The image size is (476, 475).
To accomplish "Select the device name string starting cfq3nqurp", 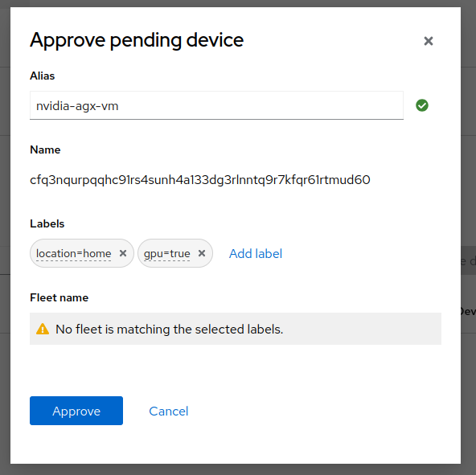I will [199, 180].
